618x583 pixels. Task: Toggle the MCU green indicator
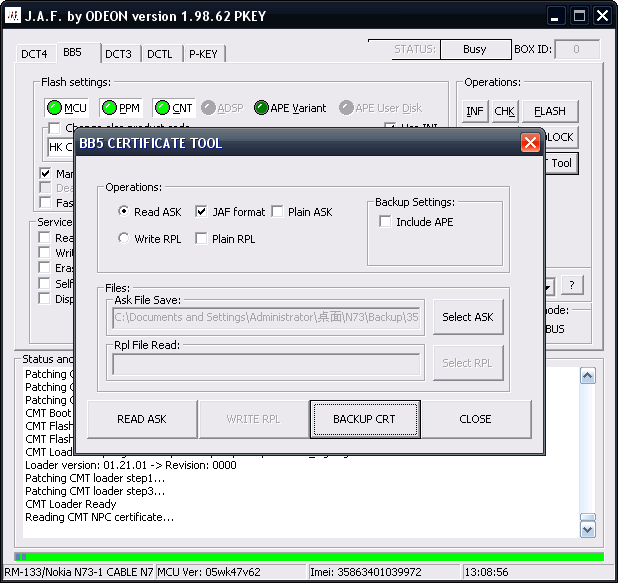pyautogui.click(x=54, y=108)
